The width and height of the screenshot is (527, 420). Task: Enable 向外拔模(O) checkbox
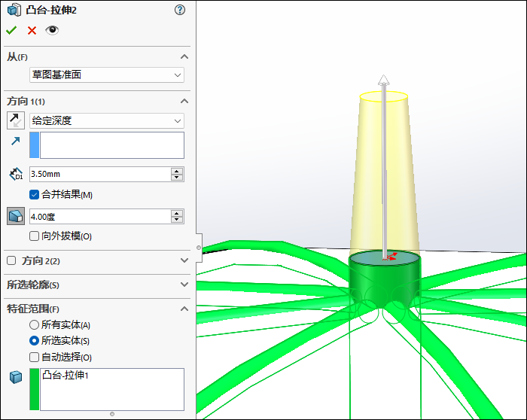pyautogui.click(x=35, y=236)
